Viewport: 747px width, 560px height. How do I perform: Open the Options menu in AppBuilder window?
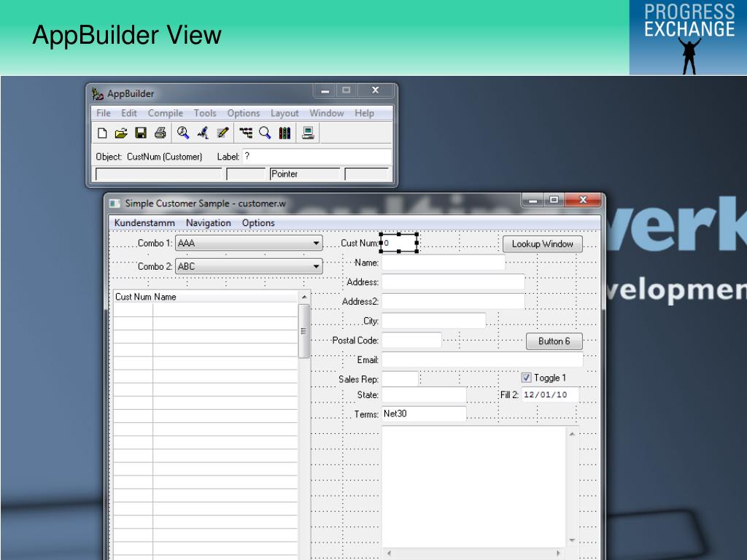pyautogui.click(x=244, y=113)
